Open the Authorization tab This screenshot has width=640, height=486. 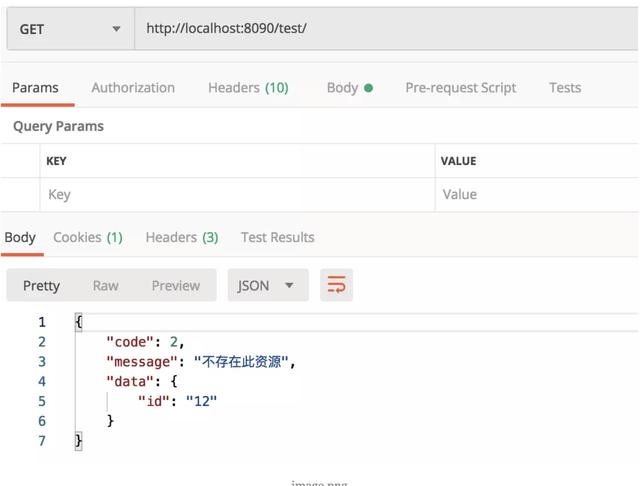pos(133,88)
